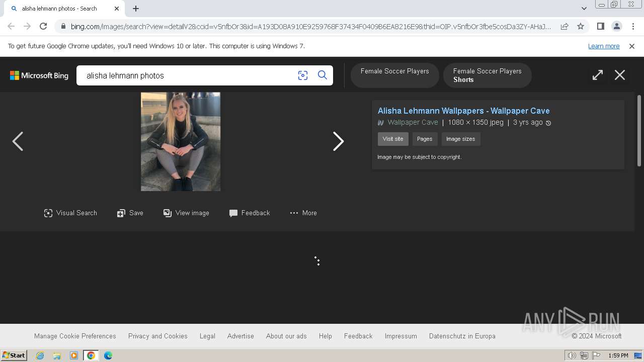Close the alisha lehmann photos tab

tap(117, 9)
